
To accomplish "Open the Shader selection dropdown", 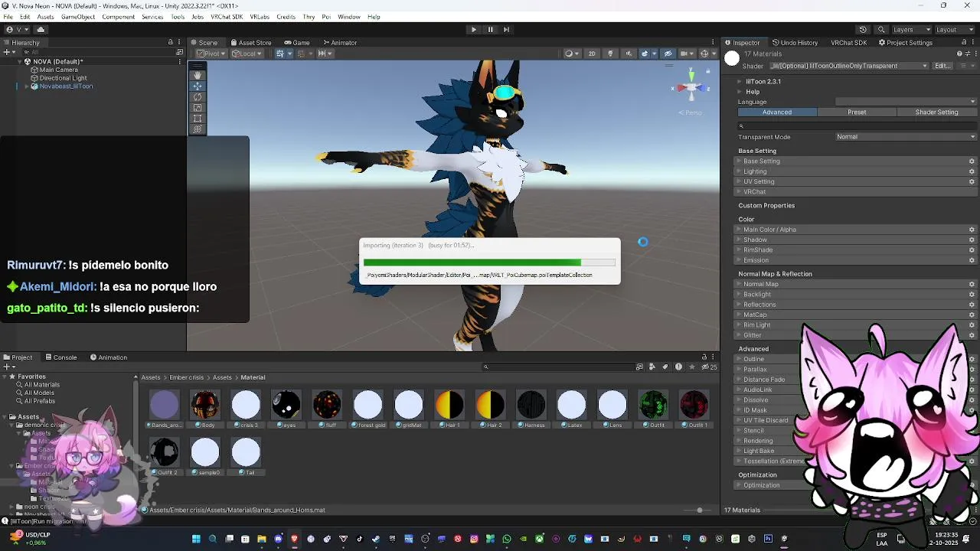I will [x=848, y=66].
